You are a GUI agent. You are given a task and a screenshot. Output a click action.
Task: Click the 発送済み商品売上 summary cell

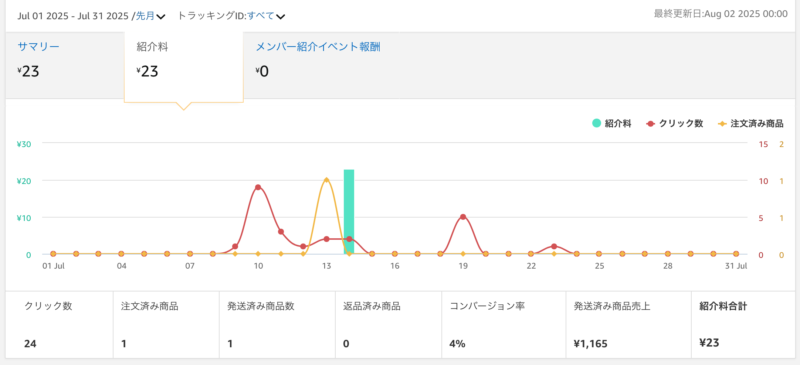tap(629, 325)
